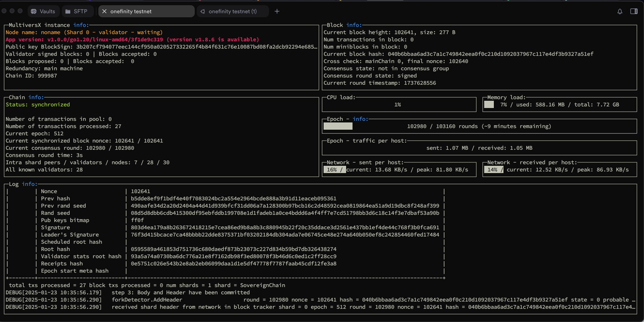This screenshot has width=644, height=322.
Task: Select the Public key BlockSign line
Action: (x=161, y=47)
